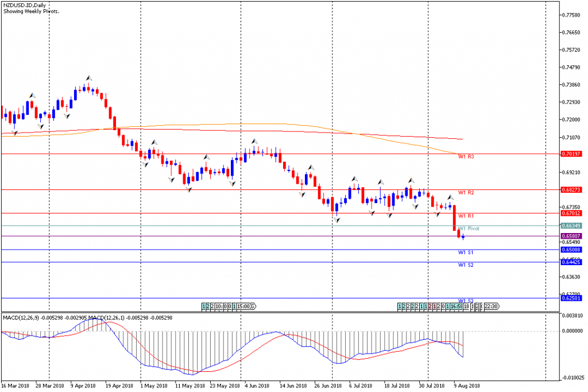Click the 0.68273 red price tag
Screen dimensions: 588x392
[572, 189]
